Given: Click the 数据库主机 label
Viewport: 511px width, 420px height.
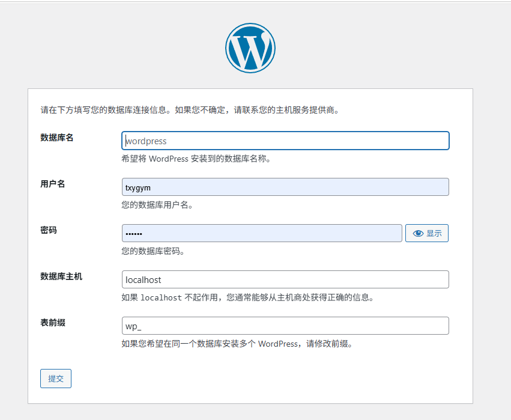Looking at the screenshot, I should tap(61, 276).
